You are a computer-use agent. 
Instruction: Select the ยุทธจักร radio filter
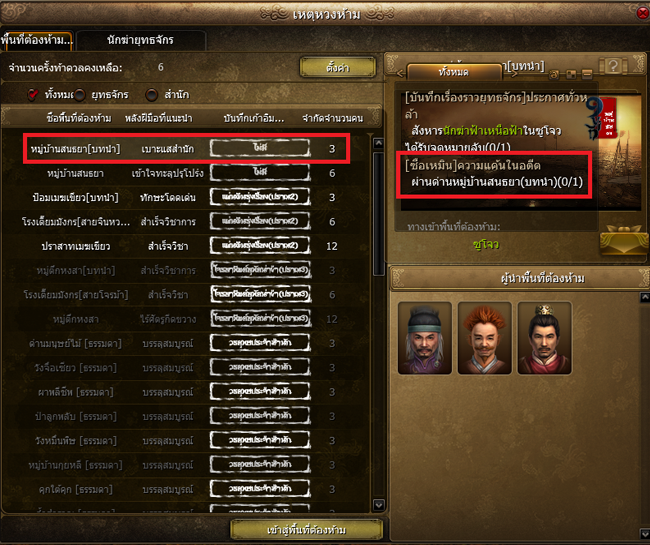79,95
